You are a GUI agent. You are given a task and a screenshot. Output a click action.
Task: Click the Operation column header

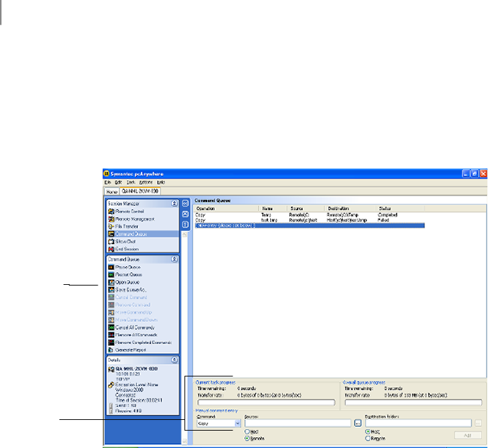coord(226,209)
